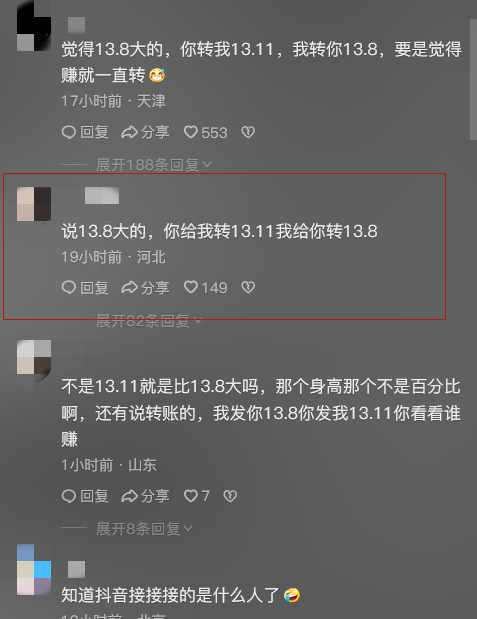
Task: Reply to the 17小时前 天津 comment
Action: (x=85, y=132)
